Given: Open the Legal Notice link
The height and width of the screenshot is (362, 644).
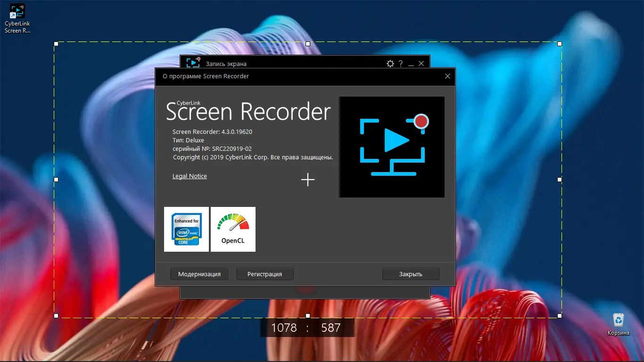Looking at the screenshot, I should pyautogui.click(x=190, y=176).
